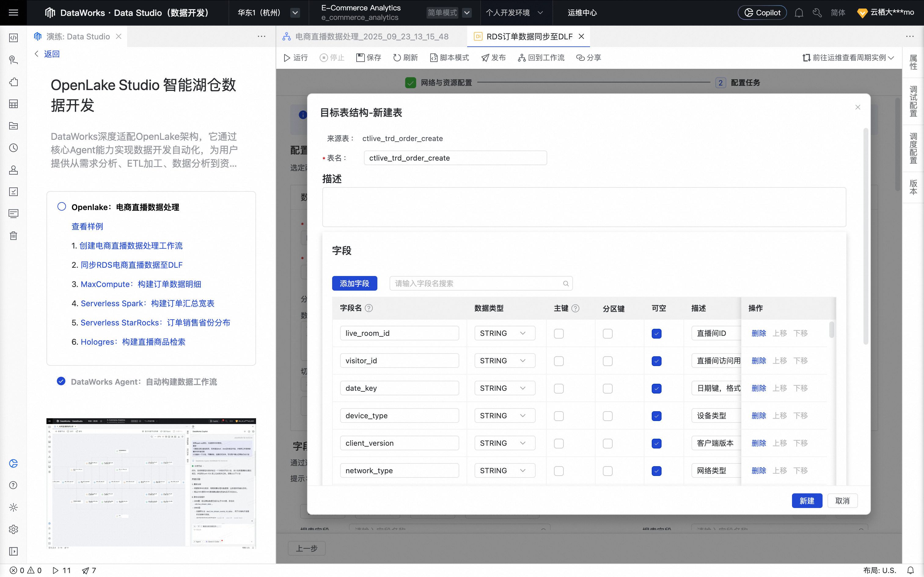The image size is (924, 577).
Task: Click the Save icon in toolbar
Action: click(x=361, y=58)
